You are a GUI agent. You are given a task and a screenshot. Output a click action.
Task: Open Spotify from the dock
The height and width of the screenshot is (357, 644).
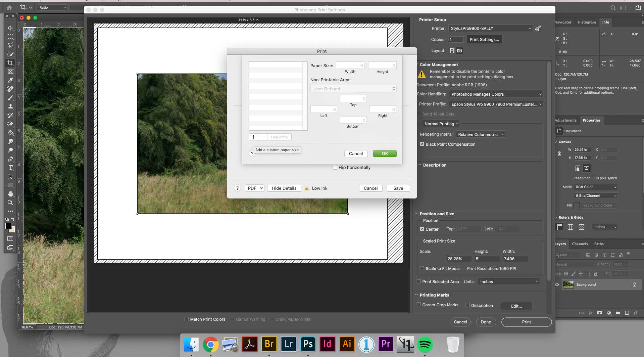pyautogui.click(x=425, y=345)
